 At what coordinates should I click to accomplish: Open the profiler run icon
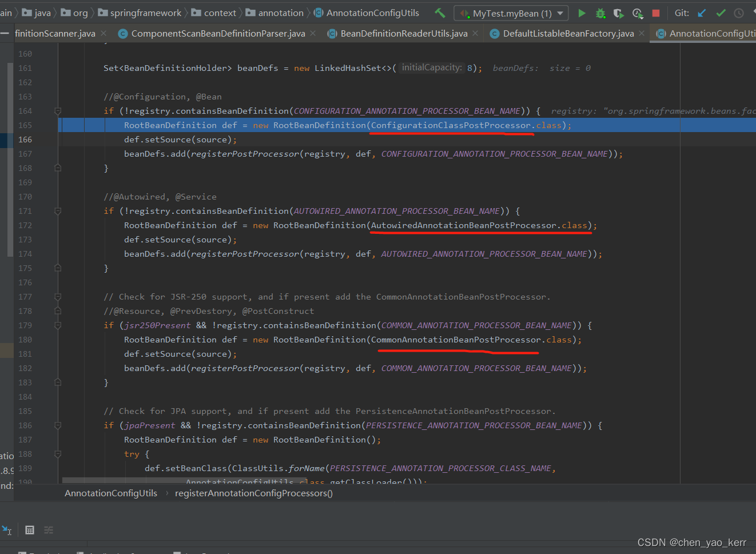[x=638, y=13]
